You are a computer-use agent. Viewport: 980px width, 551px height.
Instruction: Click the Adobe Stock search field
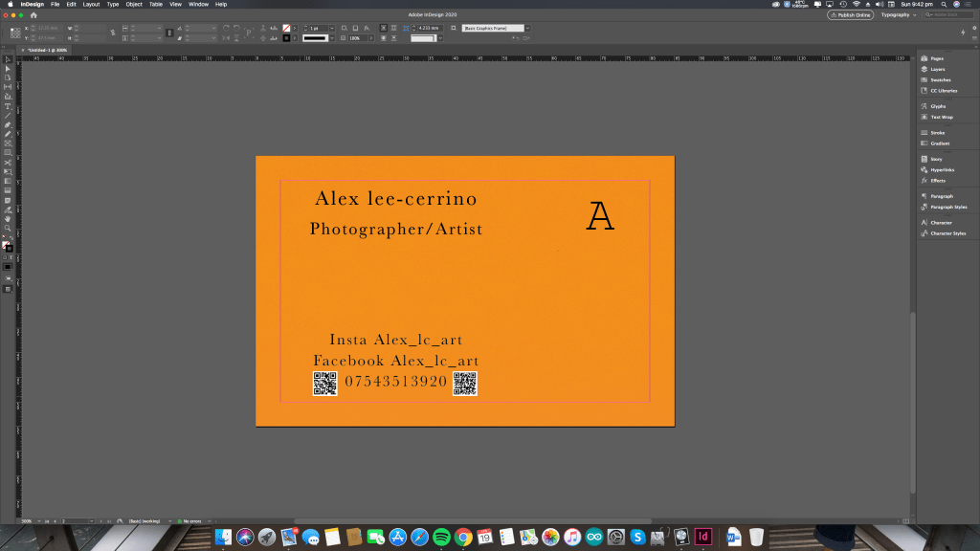[950, 15]
